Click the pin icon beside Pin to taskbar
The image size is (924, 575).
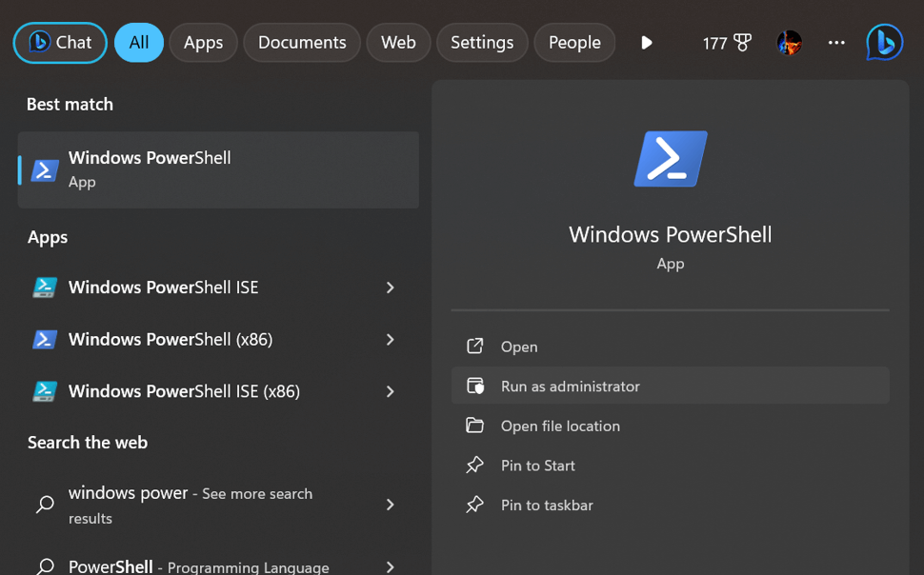tap(475, 505)
